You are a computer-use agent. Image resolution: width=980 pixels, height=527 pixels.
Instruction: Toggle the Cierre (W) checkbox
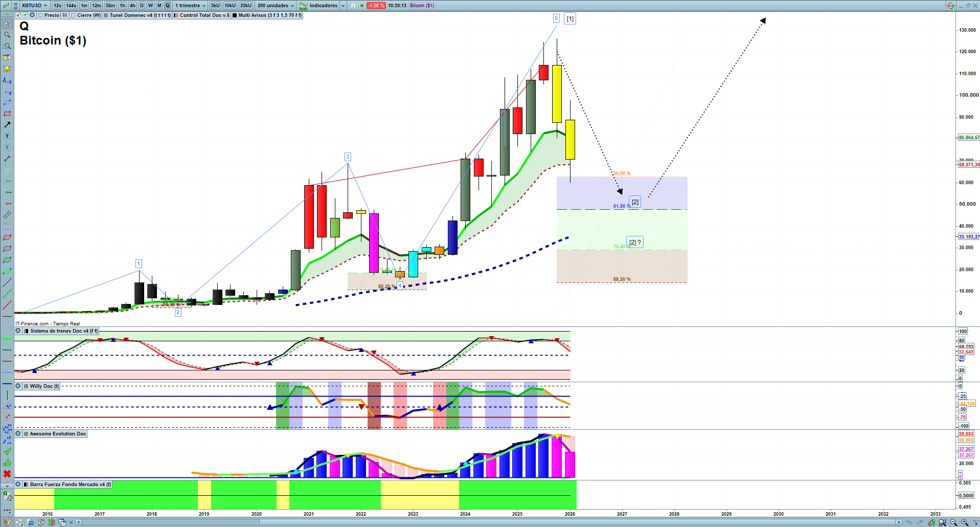pos(73,15)
